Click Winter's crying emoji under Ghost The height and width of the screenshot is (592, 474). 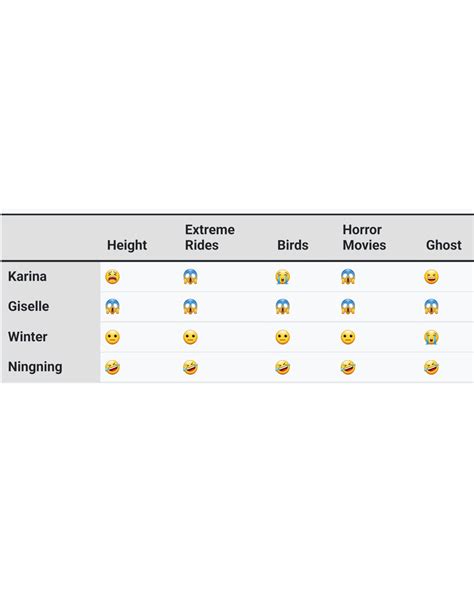click(x=431, y=337)
